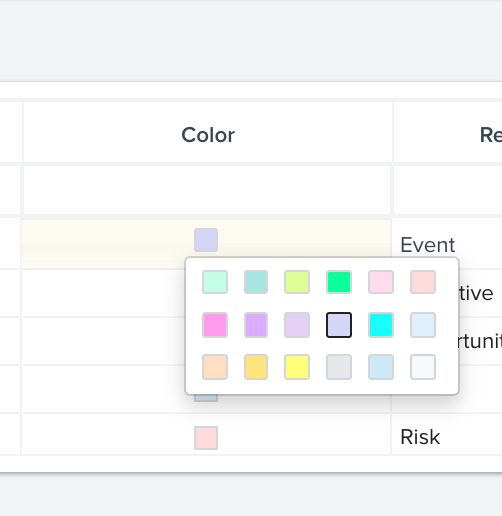The width and height of the screenshot is (502, 516).
Task: Select the magenta pink swatch
Action: pos(215,325)
